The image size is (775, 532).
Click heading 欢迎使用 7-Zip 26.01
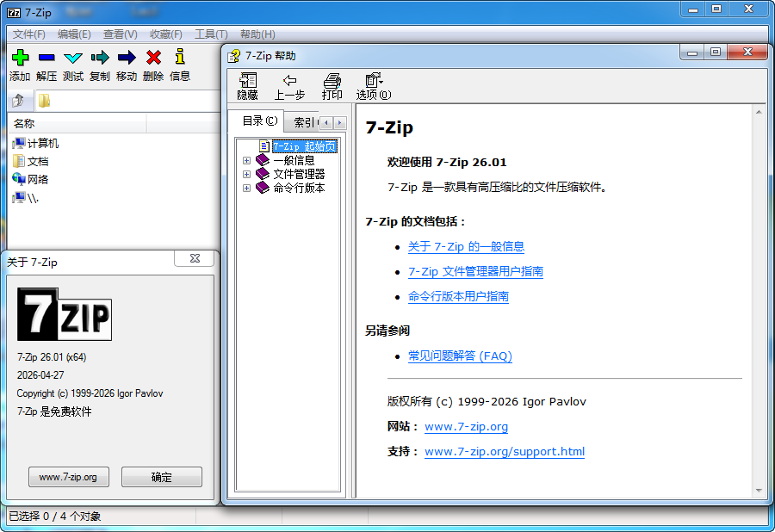[447, 162]
